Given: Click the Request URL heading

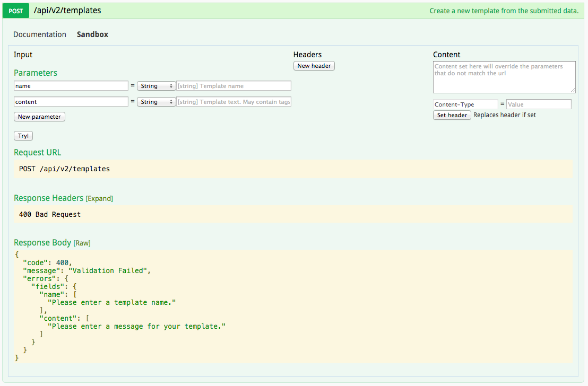Looking at the screenshot, I should 38,153.
